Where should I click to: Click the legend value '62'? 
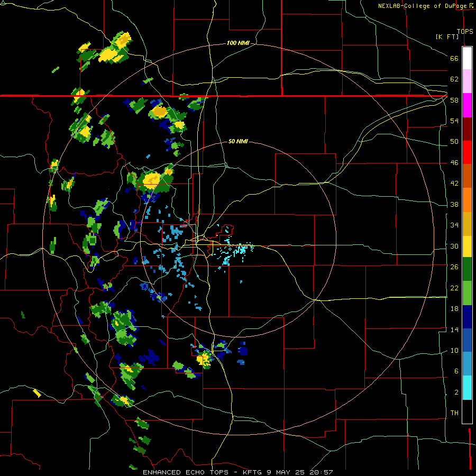click(454, 79)
